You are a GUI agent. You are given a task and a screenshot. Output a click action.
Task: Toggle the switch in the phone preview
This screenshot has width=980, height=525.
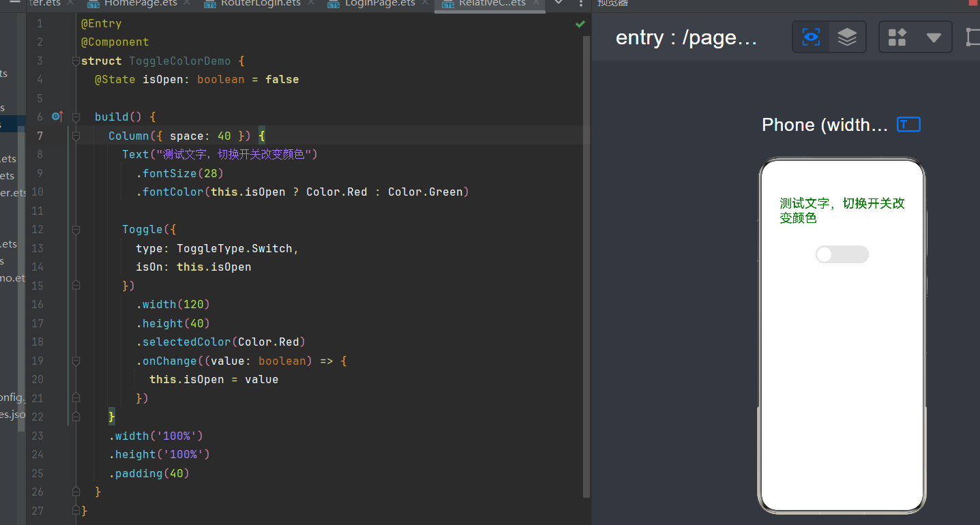pyautogui.click(x=842, y=254)
